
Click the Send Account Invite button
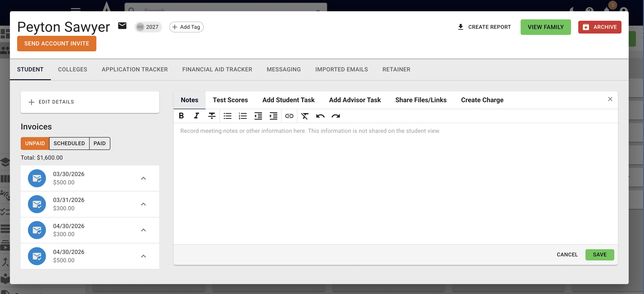click(57, 43)
